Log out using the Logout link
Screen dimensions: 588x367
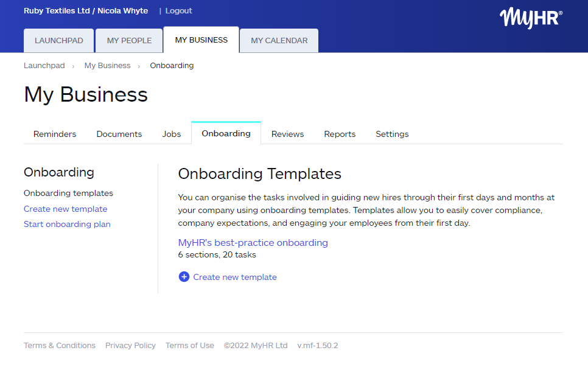(x=178, y=11)
